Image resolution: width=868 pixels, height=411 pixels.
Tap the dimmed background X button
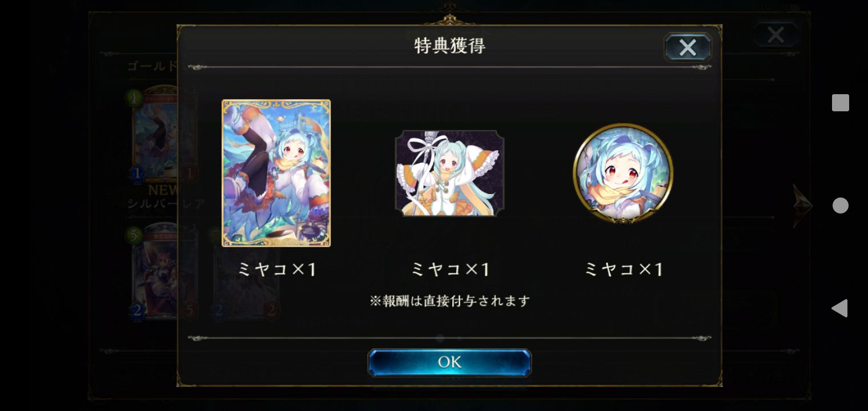775,35
